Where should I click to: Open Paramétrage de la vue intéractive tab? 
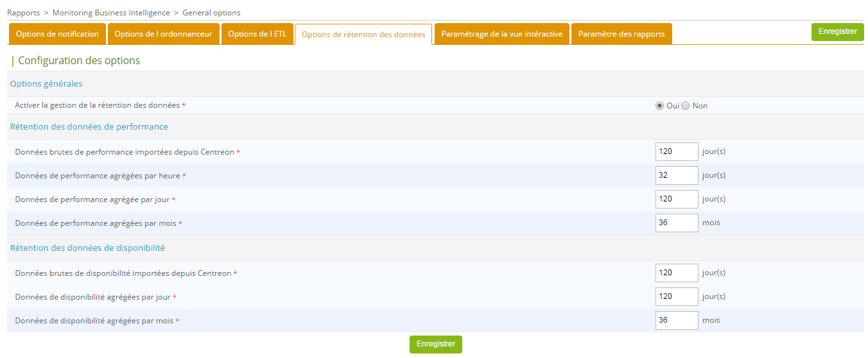pos(501,34)
